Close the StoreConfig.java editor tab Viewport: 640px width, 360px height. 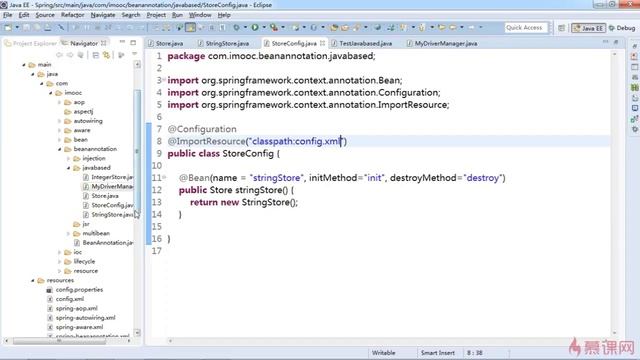coord(322,43)
